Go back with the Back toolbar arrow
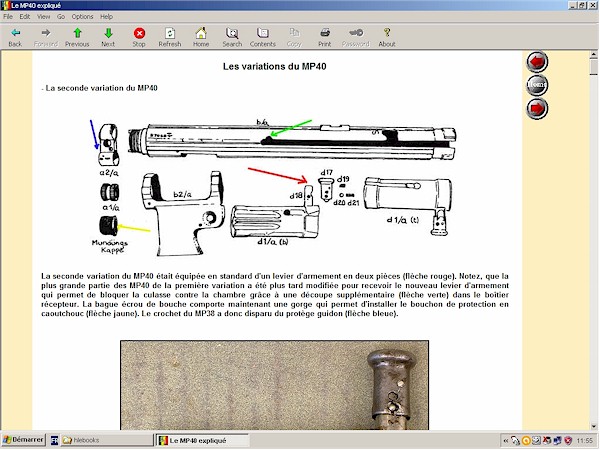The width and height of the screenshot is (600, 450). coord(15,37)
